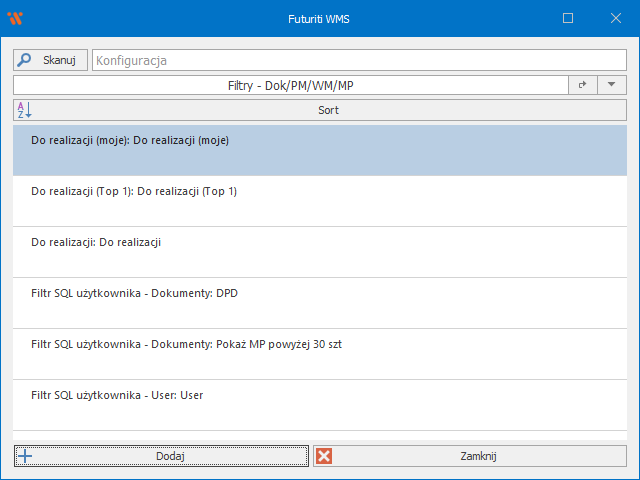The width and height of the screenshot is (640, 480).
Task: Close the window using the title bar X
Action: tap(614, 18)
